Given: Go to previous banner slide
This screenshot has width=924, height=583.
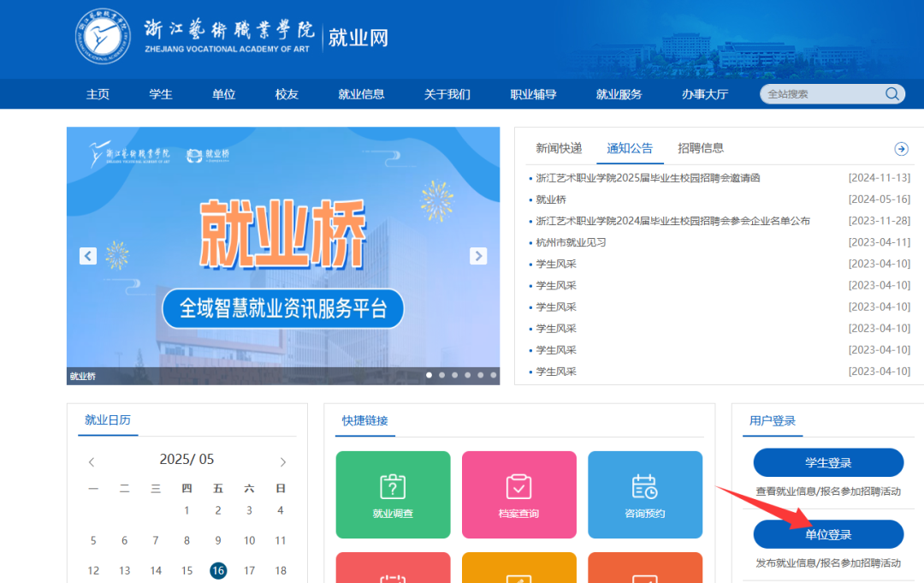Looking at the screenshot, I should tap(88, 256).
